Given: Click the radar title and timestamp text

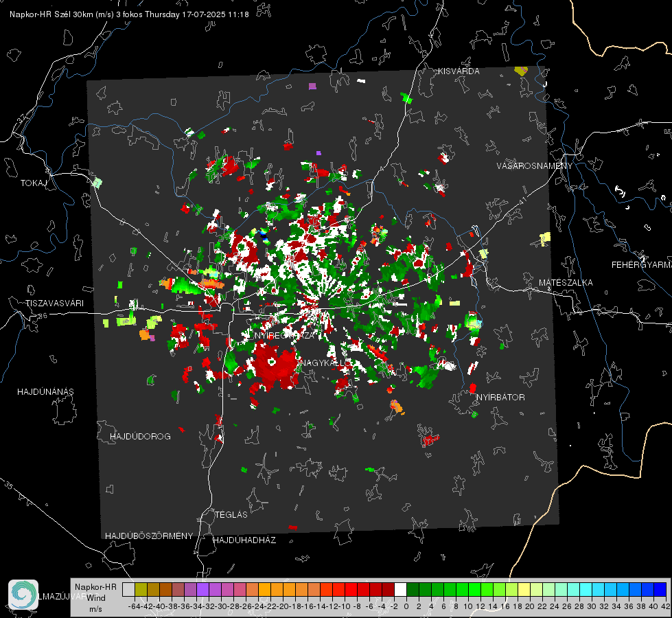Looking at the screenshot, I should click(129, 14).
